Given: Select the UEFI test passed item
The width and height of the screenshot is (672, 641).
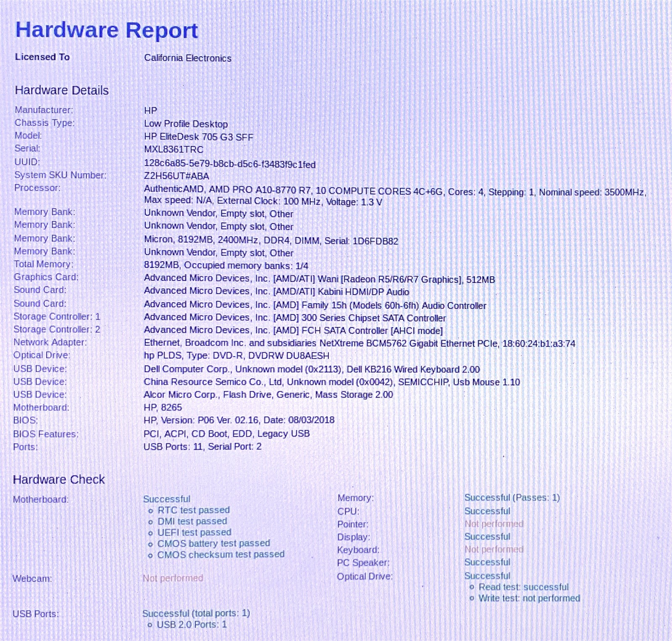Looking at the screenshot, I should pyautogui.click(x=194, y=532).
